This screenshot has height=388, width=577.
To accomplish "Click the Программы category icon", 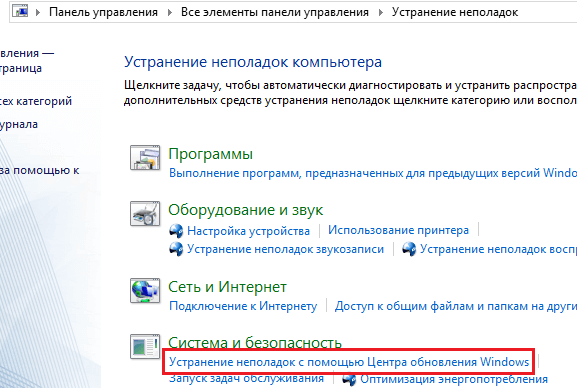I will (x=145, y=158).
